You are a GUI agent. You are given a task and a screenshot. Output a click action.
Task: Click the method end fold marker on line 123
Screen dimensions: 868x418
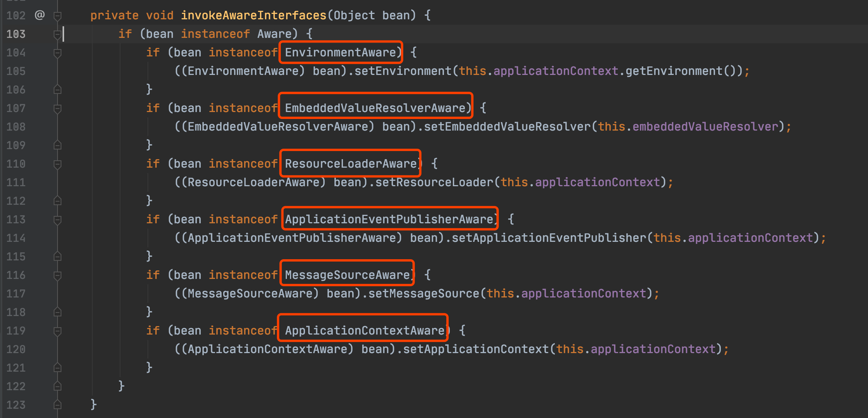pos(58,404)
